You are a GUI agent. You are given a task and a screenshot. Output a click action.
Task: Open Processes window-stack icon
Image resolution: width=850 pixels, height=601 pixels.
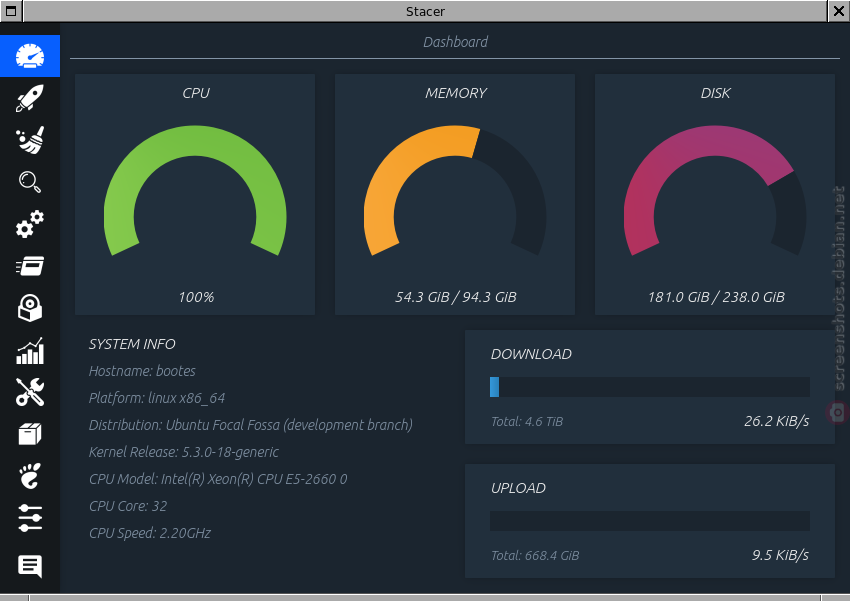(30, 266)
